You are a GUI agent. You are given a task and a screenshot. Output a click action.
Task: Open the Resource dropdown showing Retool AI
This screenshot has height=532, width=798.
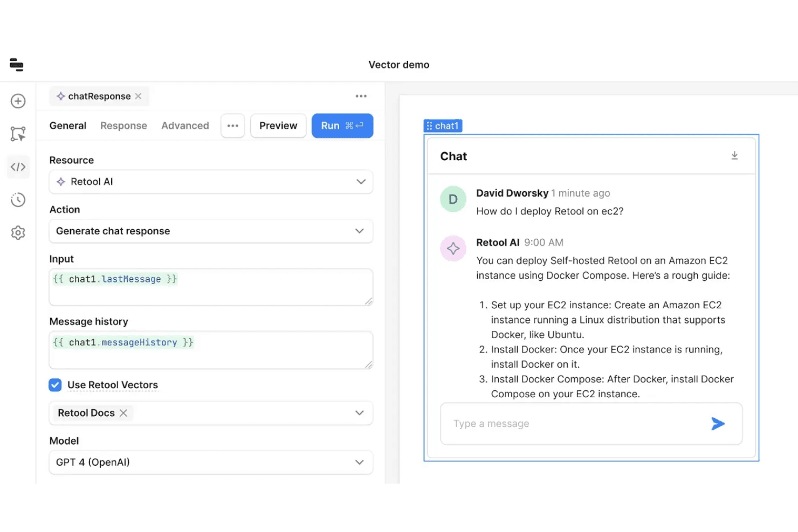[x=211, y=182]
